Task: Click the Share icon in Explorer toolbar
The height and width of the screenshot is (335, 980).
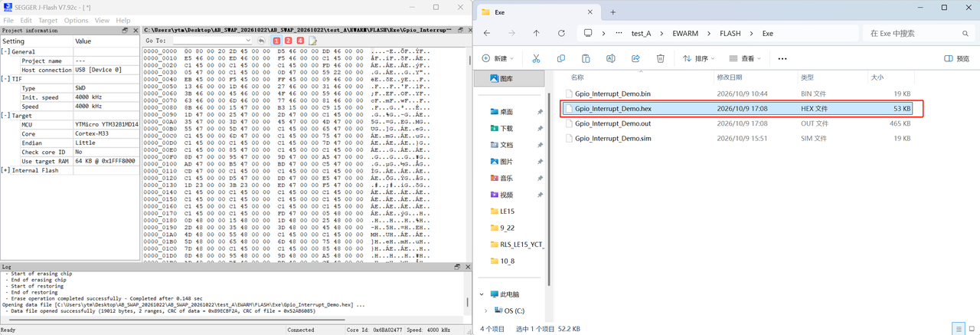Action: (x=635, y=58)
